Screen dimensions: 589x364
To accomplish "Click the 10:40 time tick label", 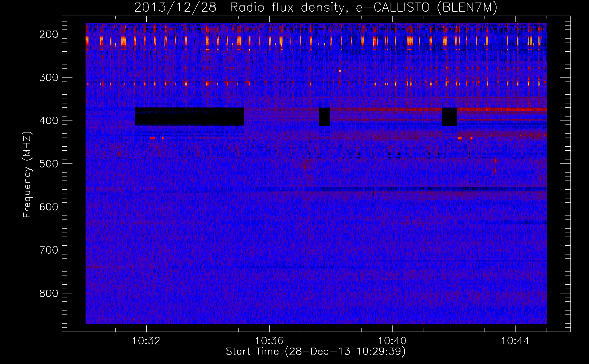I will tap(392, 341).
